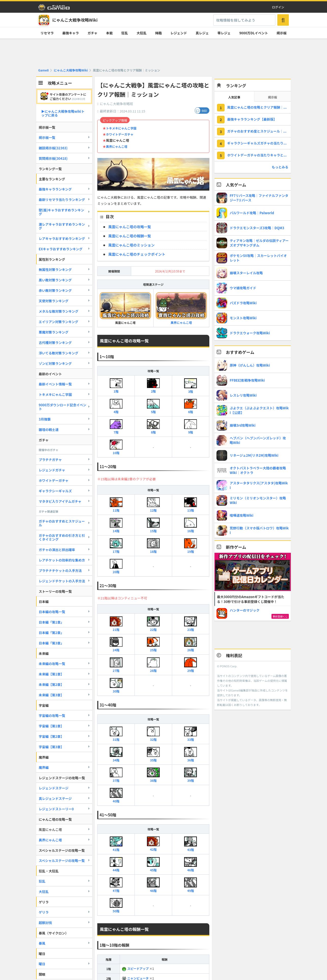This screenshot has width=327, height=980.
Task: Expand 最強キャラランキング sidebar arrow
Action: coord(89,189)
